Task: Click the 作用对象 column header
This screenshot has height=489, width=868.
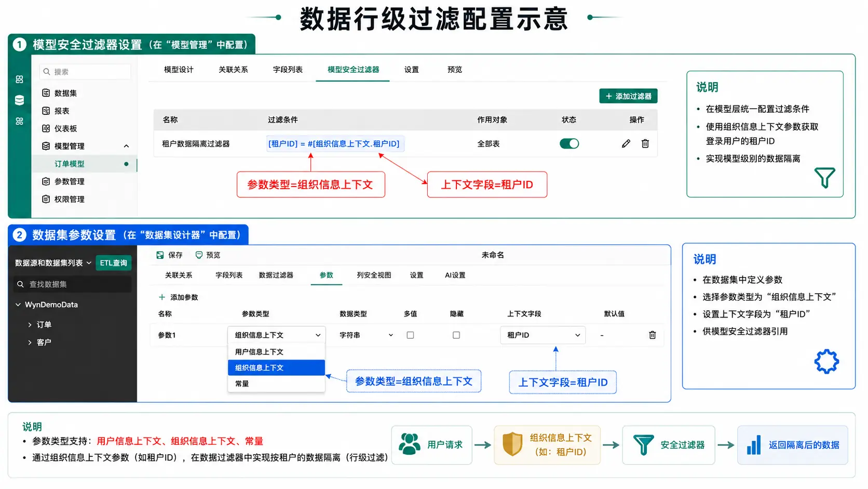Action: click(x=492, y=120)
